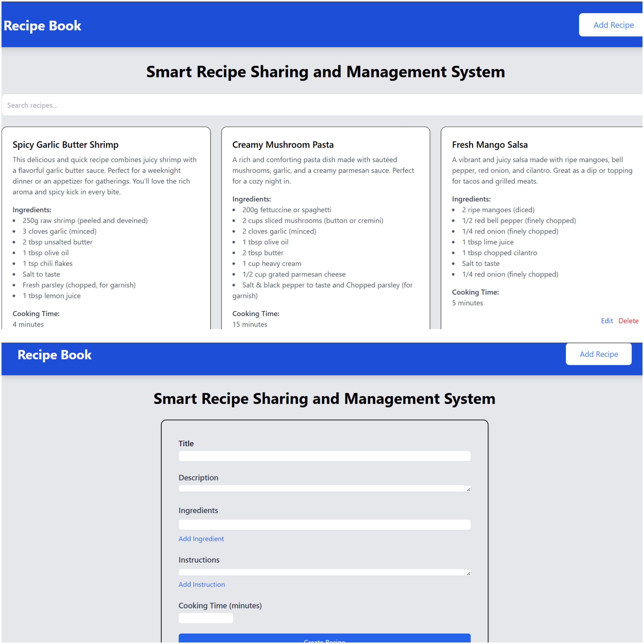The height and width of the screenshot is (644, 644).
Task: Click the Recipe Book logo in top header
Action: coord(42,26)
